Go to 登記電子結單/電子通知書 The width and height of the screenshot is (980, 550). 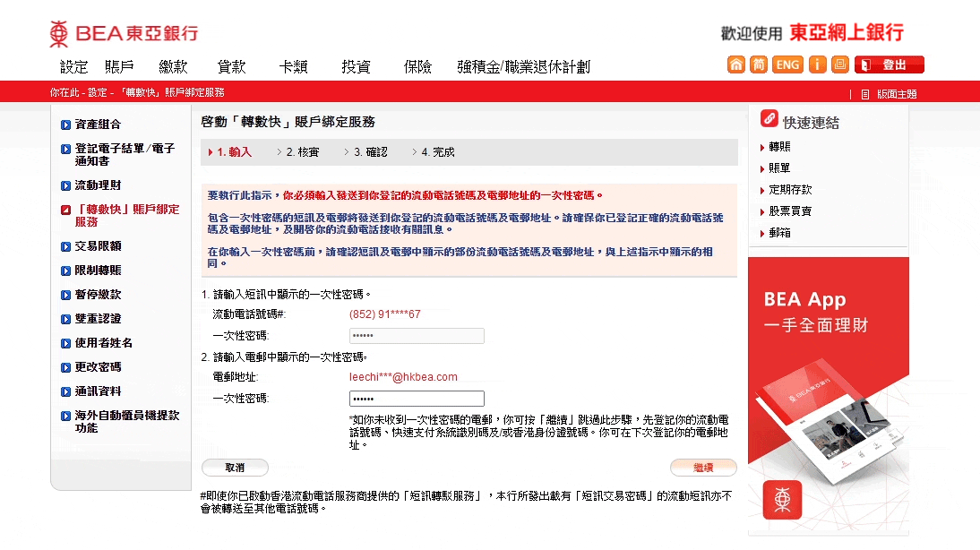coord(124,154)
